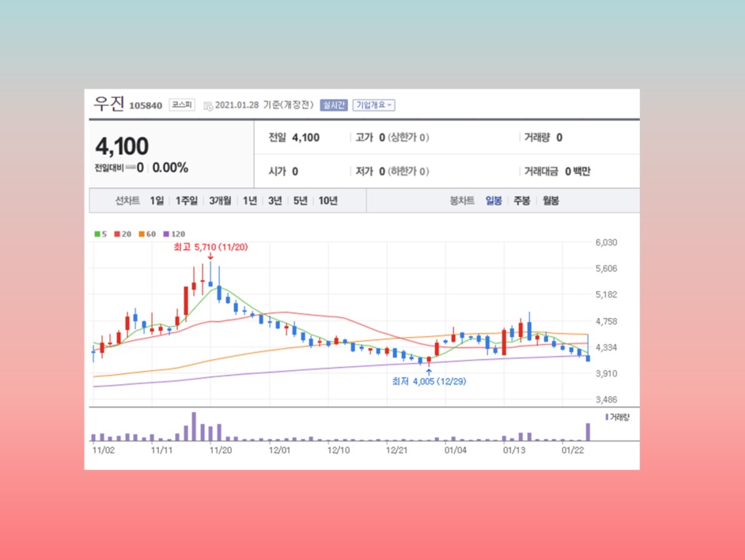Click the calendar icon beside the date
Viewport: 745px width, 560px height.
pos(208,105)
